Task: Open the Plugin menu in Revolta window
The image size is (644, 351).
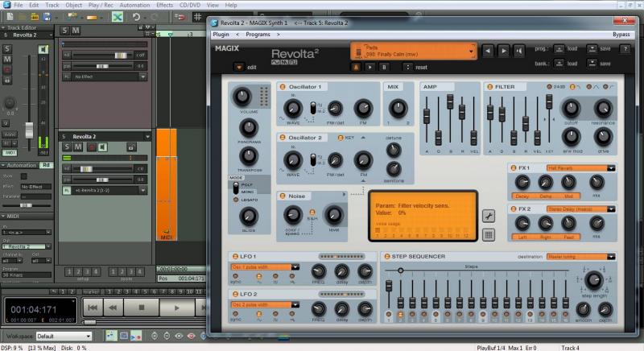Action: [221, 35]
